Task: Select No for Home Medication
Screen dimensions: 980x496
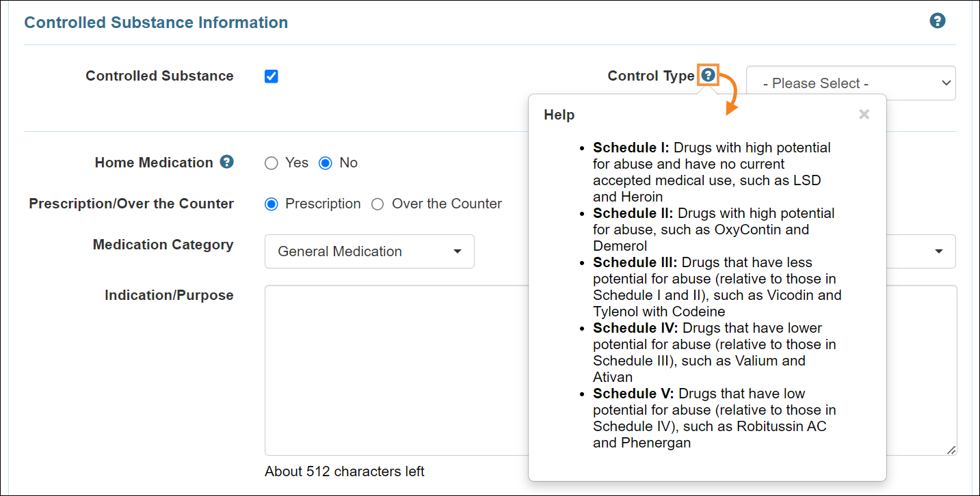Action: 326,163
